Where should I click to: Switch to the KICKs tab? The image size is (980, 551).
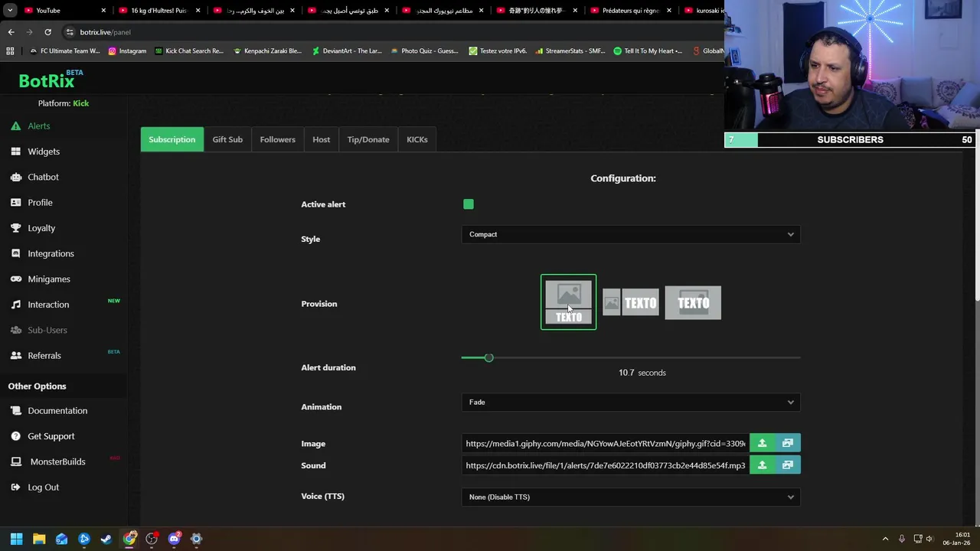pos(417,139)
